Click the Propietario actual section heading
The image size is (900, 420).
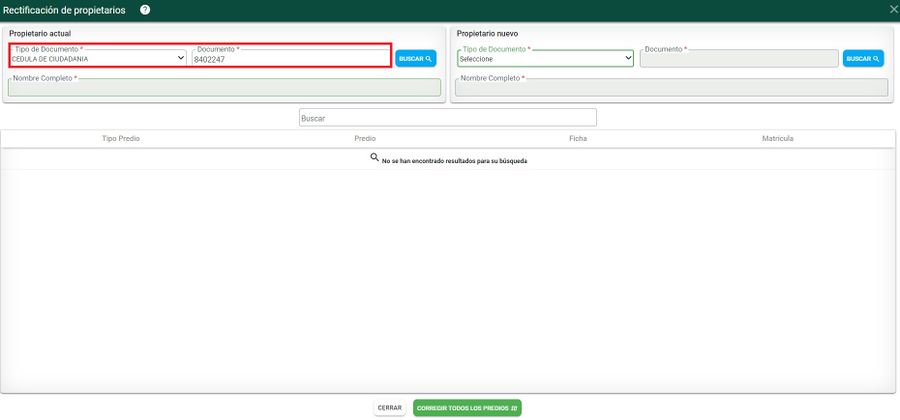(40, 33)
